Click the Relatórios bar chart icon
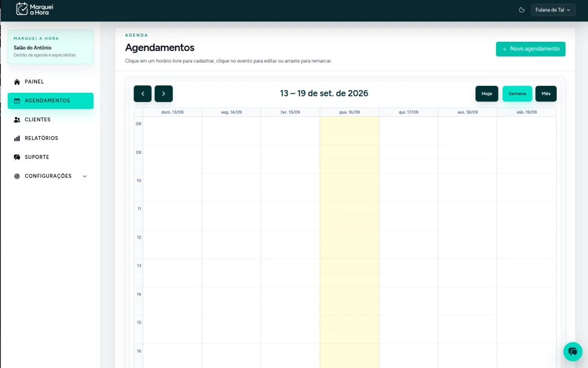The width and height of the screenshot is (588, 368). click(x=17, y=138)
